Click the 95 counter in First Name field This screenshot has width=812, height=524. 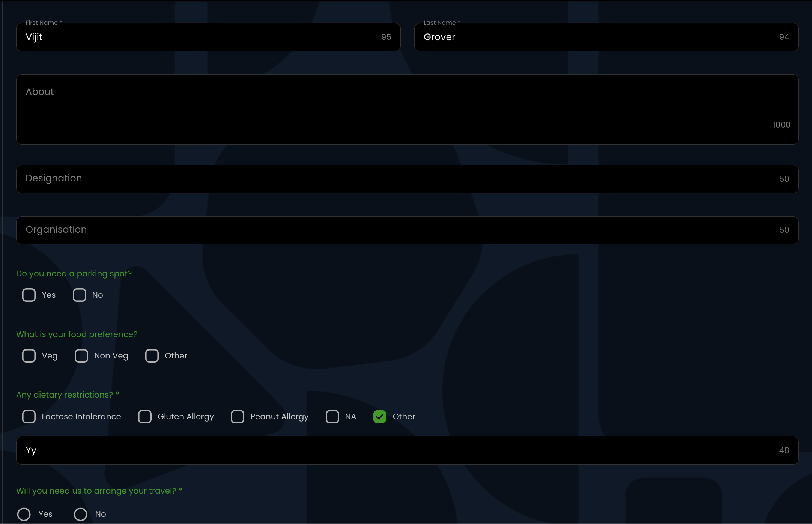386,37
